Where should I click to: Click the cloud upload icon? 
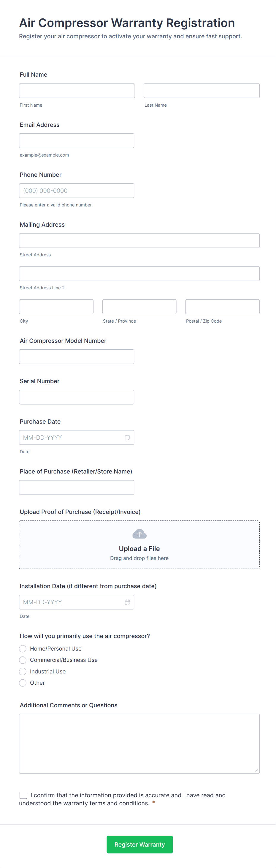pyautogui.click(x=139, y=534)
